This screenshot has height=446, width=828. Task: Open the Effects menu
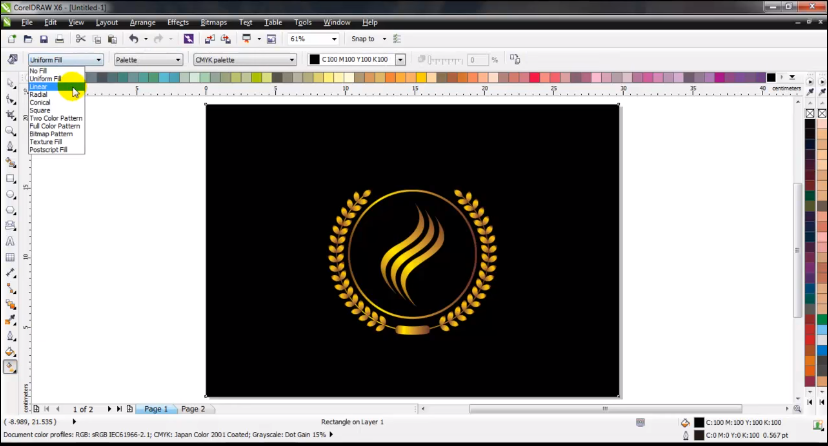pos(178,22)
